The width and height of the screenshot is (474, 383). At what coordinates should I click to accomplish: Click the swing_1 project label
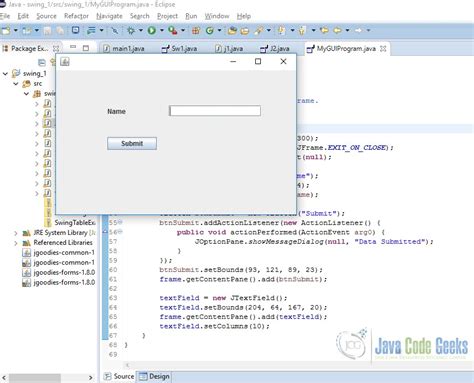click(x=35, y=73)
